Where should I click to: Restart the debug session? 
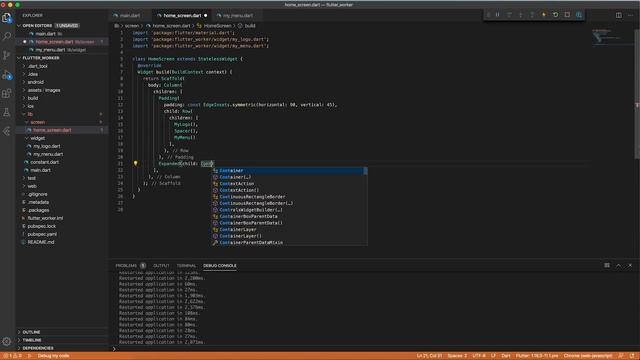coord(556,15)
